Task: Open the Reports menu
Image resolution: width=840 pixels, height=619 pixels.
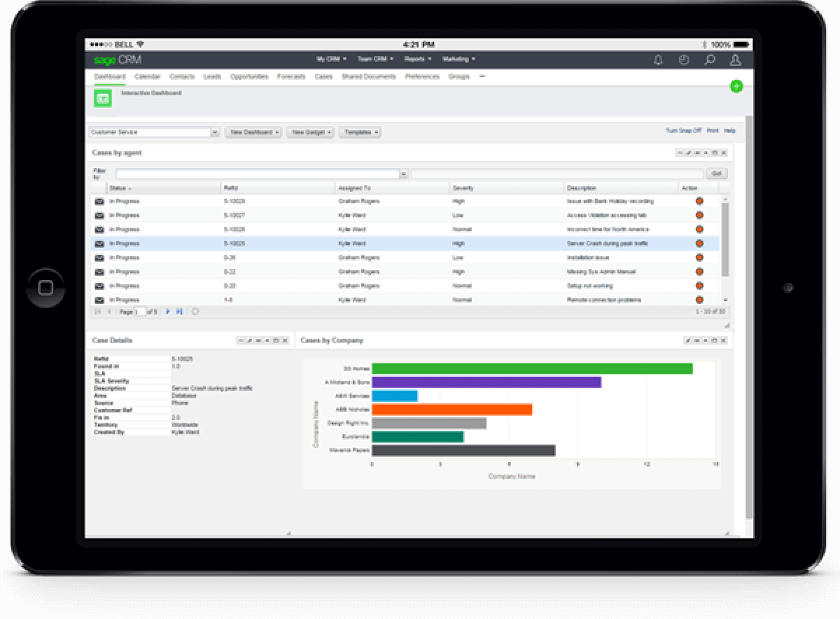Action: (x=416, y=60)
